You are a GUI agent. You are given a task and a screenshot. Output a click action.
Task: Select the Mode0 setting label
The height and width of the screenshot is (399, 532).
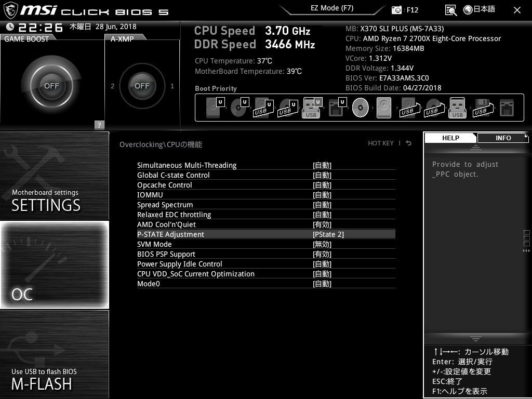[148, 283]
